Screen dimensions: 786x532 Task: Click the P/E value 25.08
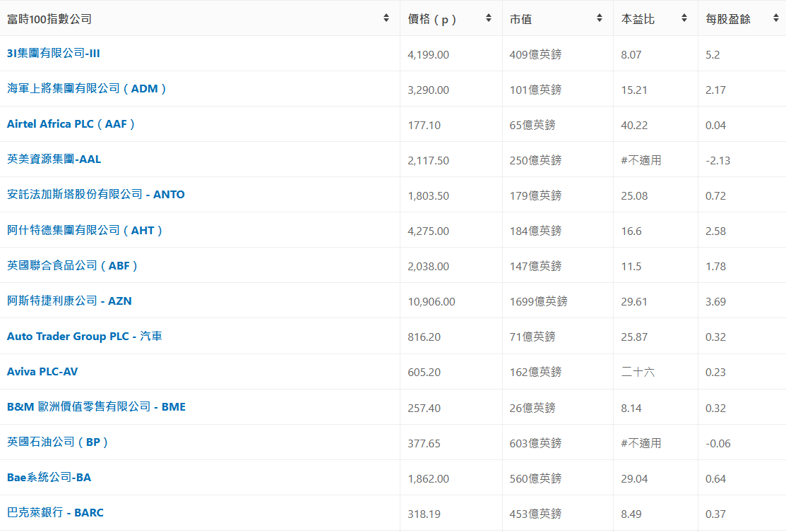pyautogui.click(x=634, y=196)
